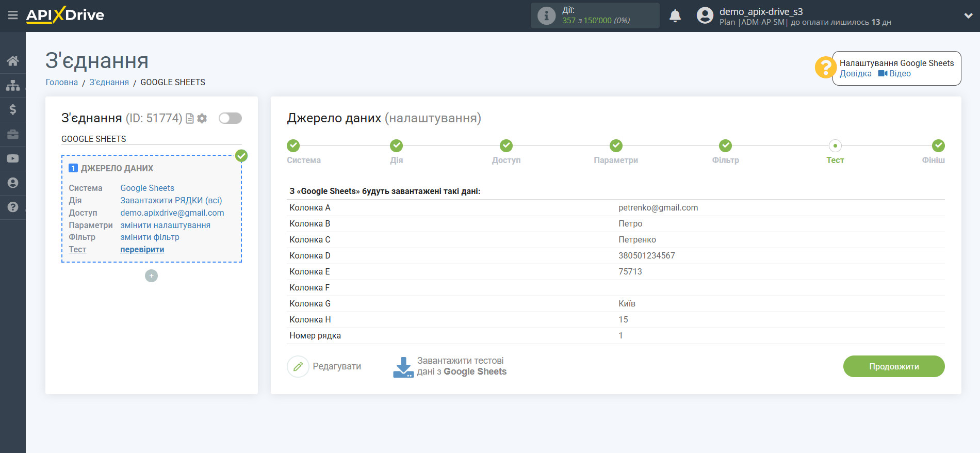
Task: Open YouTube video sidebar icon
Action: tap(13, 158)
